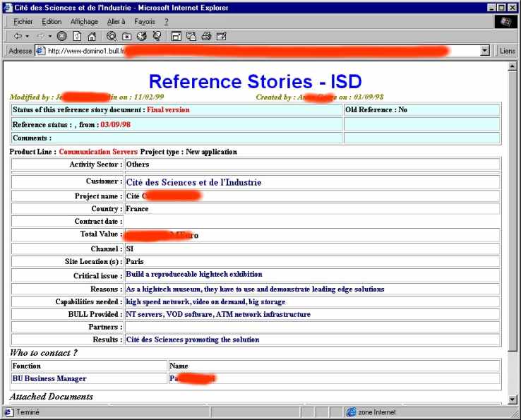Click Cité des Sciences promoting the solution
Image resolution: width=521 pixels, height=420 pixels.
pos(193,340)
